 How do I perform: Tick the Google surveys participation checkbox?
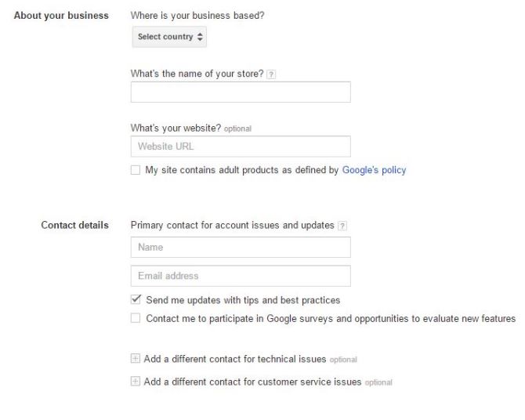click(136, 318)
